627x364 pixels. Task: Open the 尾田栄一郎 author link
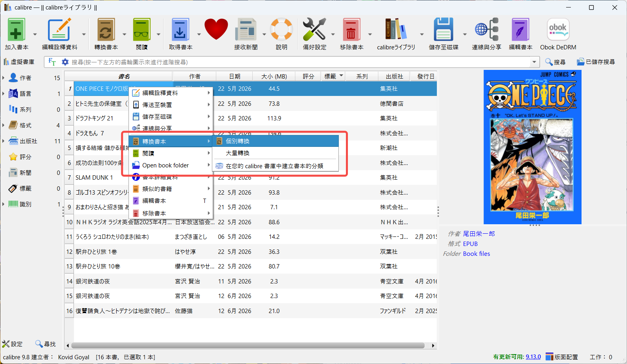479,234
